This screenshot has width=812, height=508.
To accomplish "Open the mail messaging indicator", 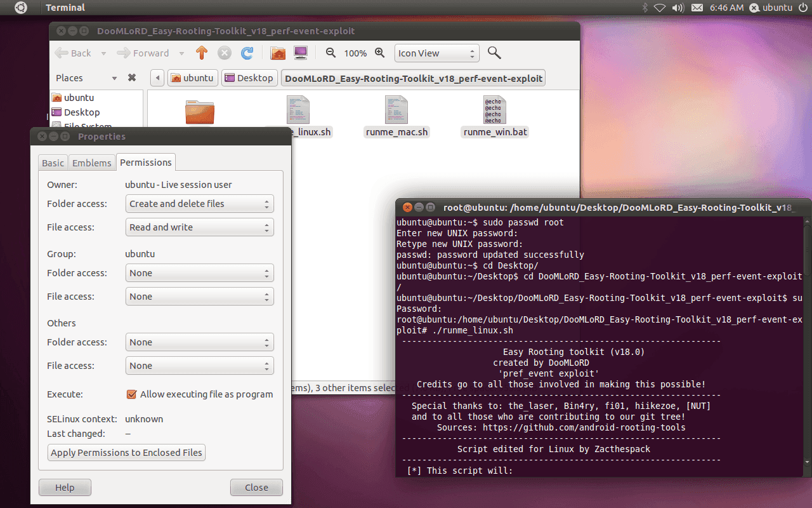I will pyautogui.click(x=697, y=8).
